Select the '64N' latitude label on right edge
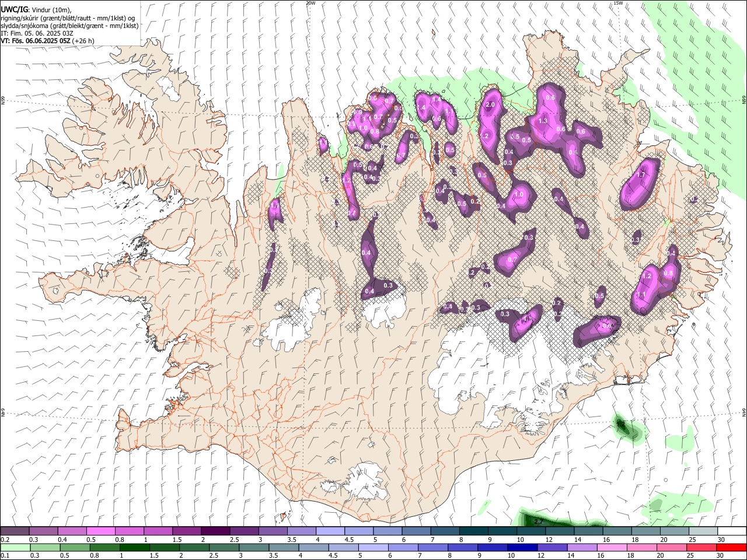The width and height of the screenshot is (747, 560). 744,412
